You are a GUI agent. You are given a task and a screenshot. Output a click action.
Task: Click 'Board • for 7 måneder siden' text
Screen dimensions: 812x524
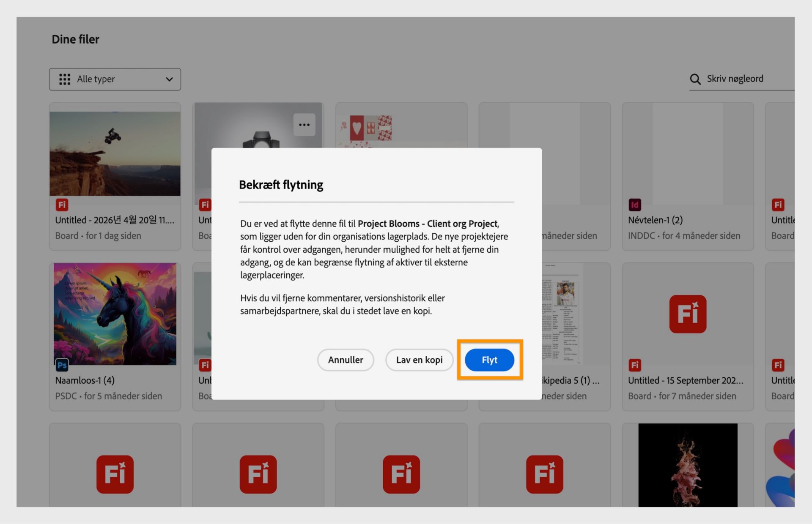click(682, 396)
